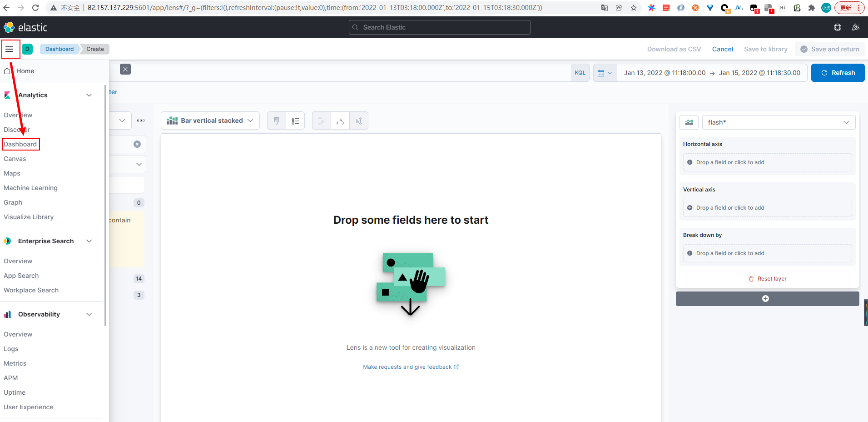868x422 pixels.
Task: Add a field to Vertical axis
Action: (767, 208)
